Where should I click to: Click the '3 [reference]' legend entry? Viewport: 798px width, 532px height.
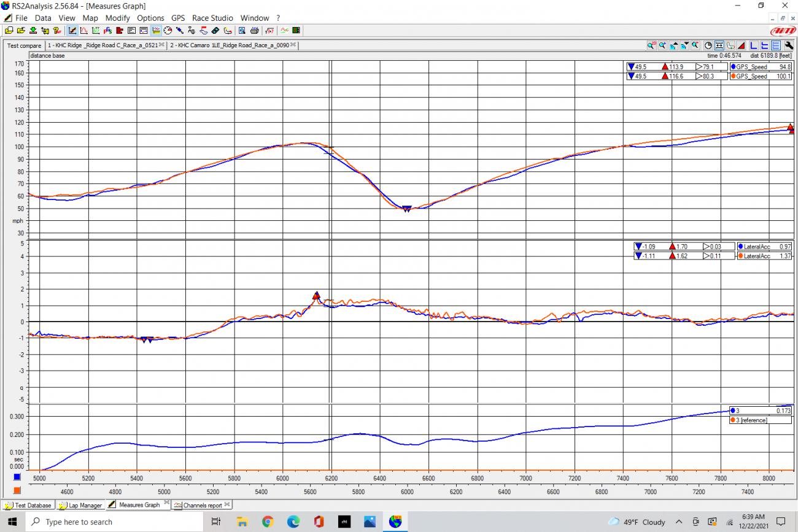(760, 420)
